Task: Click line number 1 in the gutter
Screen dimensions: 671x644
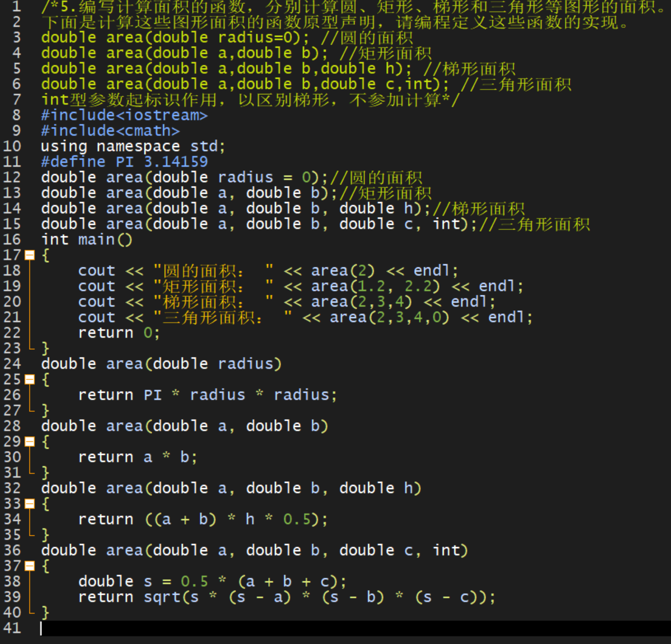Action: 16,7
